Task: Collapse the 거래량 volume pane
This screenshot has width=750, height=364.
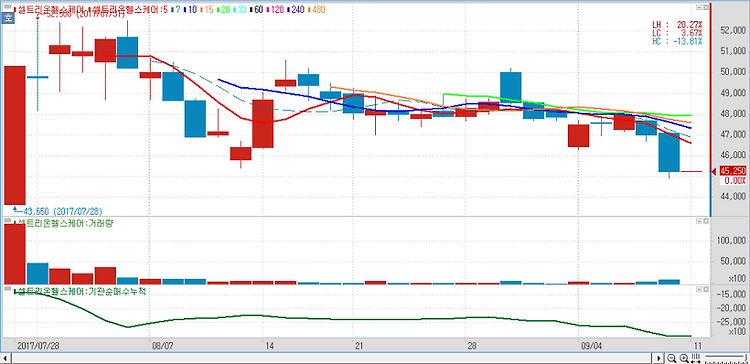Action: (x=698, y=221)
